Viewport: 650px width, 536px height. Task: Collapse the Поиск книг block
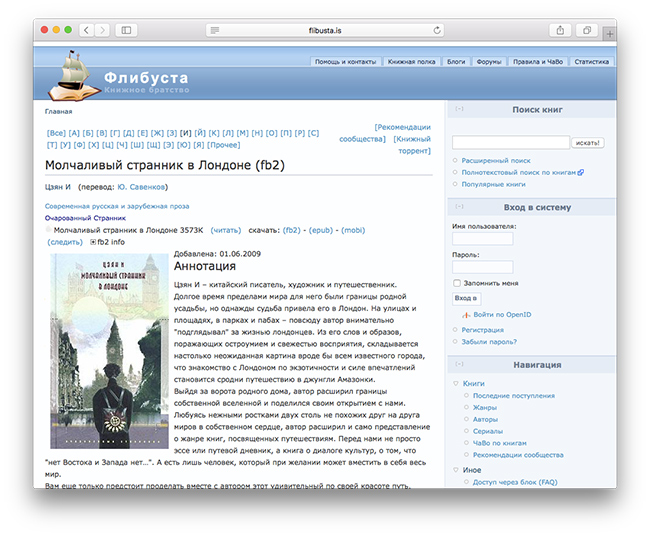459,109
